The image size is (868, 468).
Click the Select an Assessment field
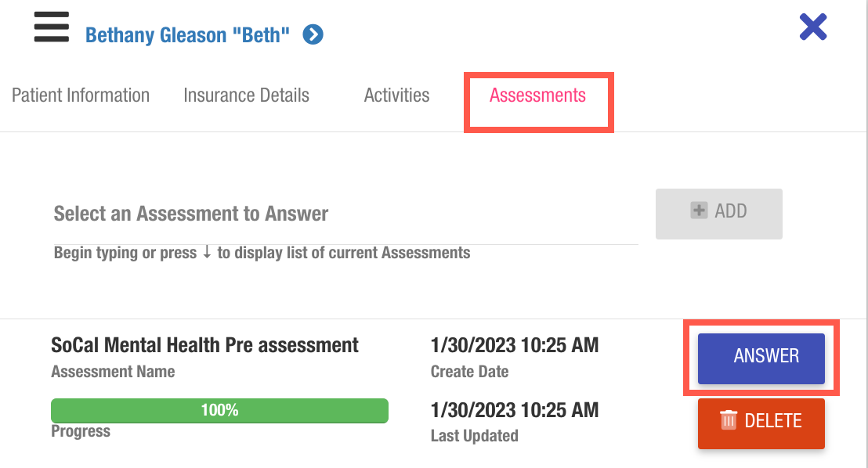click(345, 214)
